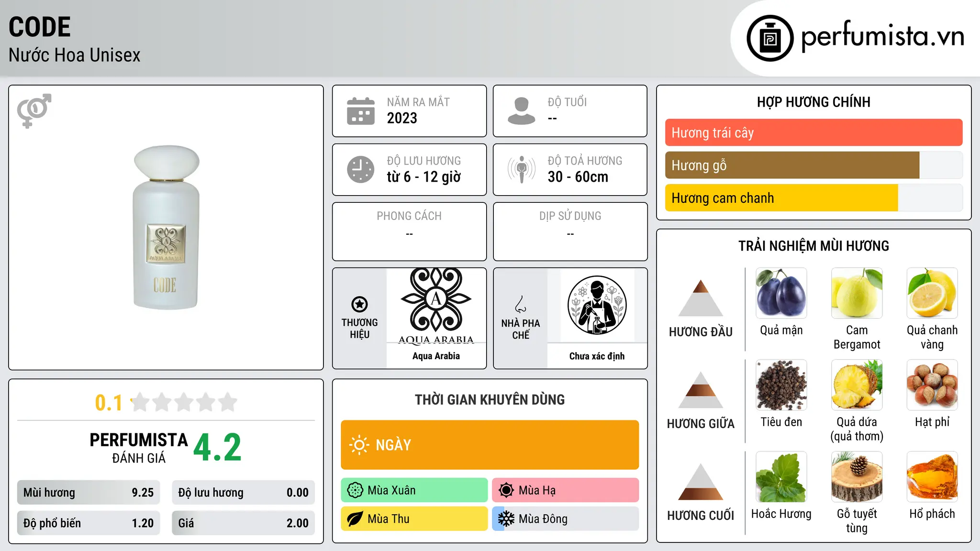Click the Mùa Hạ season bar

(x=565, y=490)
